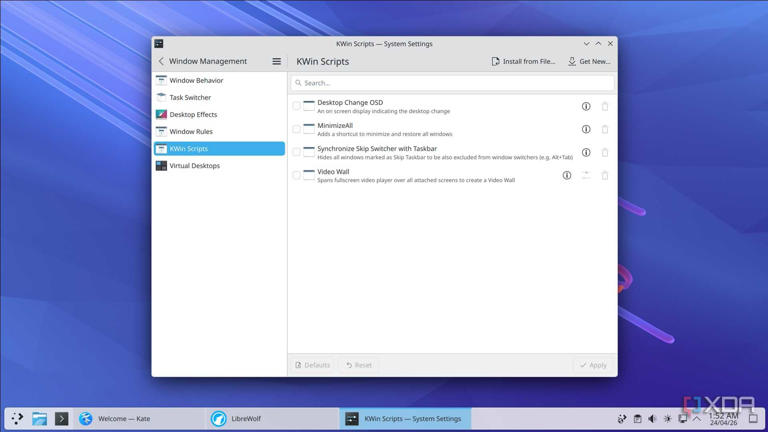
Task: Expand the hidden system tray icons arrow
Action: (697, 419)
